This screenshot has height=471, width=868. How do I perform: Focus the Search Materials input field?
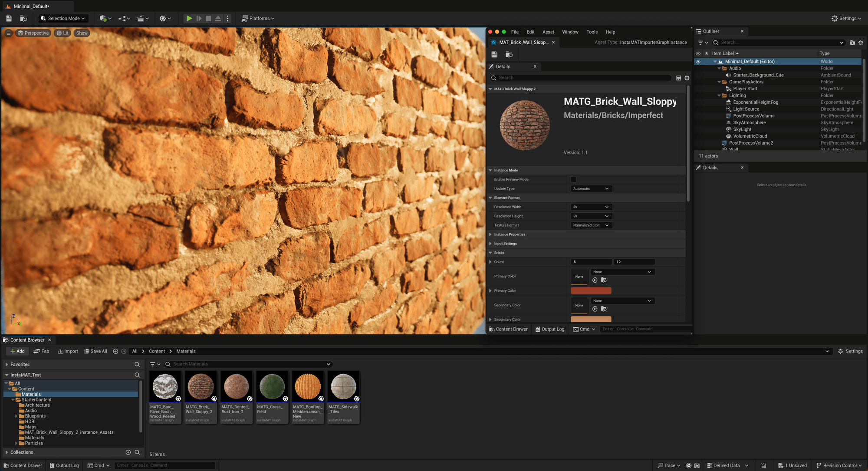point(249,364)
